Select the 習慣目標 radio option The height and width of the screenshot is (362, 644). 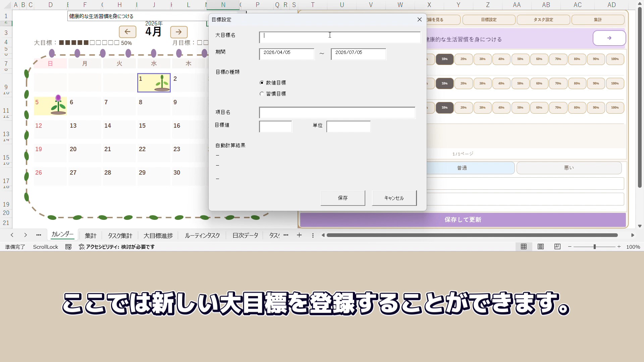click(x=262, y=94)
